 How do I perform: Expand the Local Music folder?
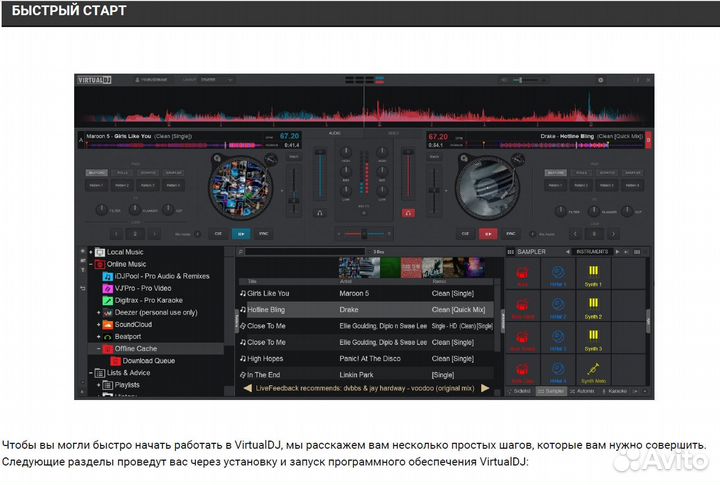tap(91, 252)
